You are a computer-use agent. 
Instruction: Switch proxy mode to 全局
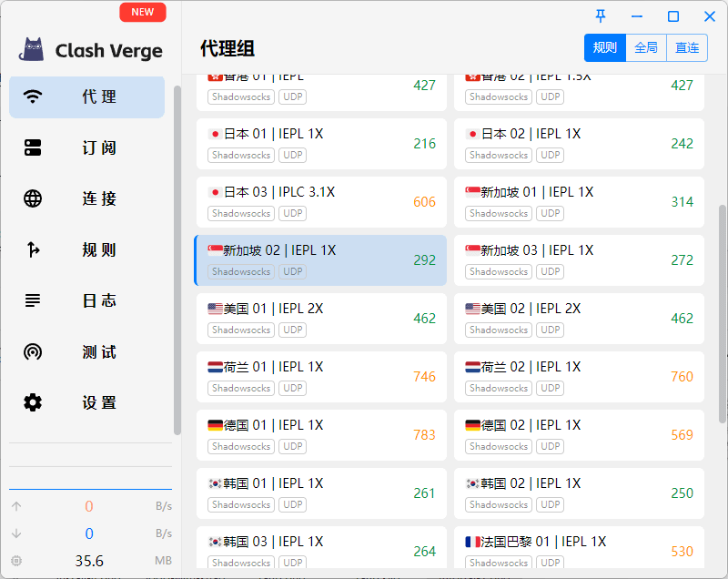[646, 48]
